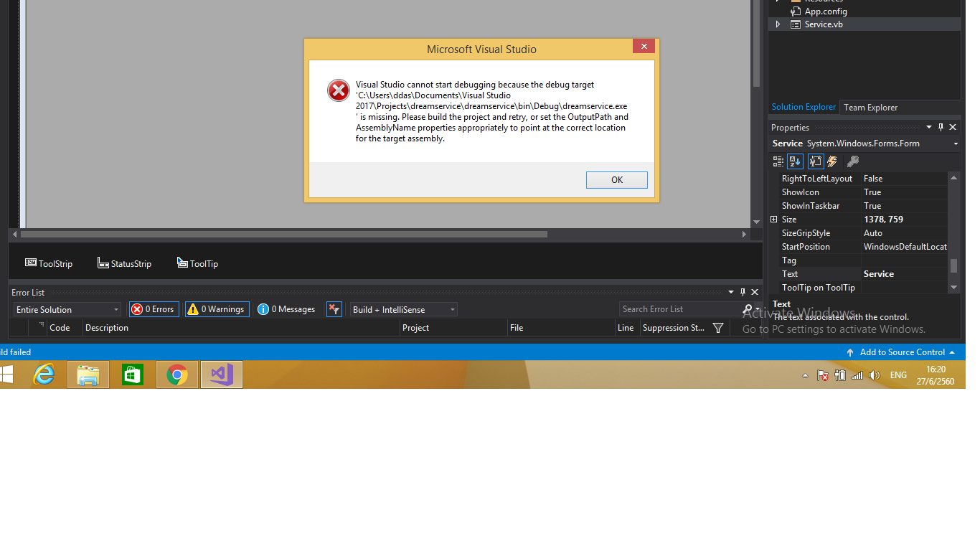The width and height of the screenshot is (980, 551).
Task: Show Properties list in Properties window
Action: tap(816, 161)
